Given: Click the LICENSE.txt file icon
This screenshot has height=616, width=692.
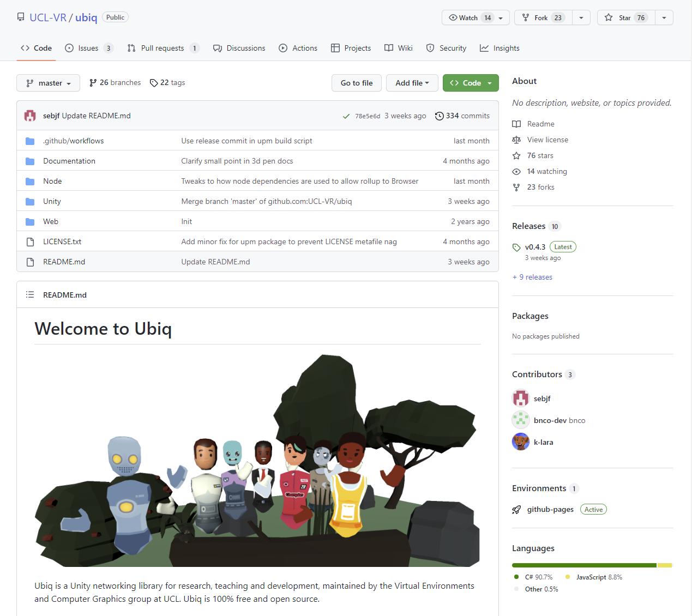Looking at the screenshot, I should (x=30, y=241).
